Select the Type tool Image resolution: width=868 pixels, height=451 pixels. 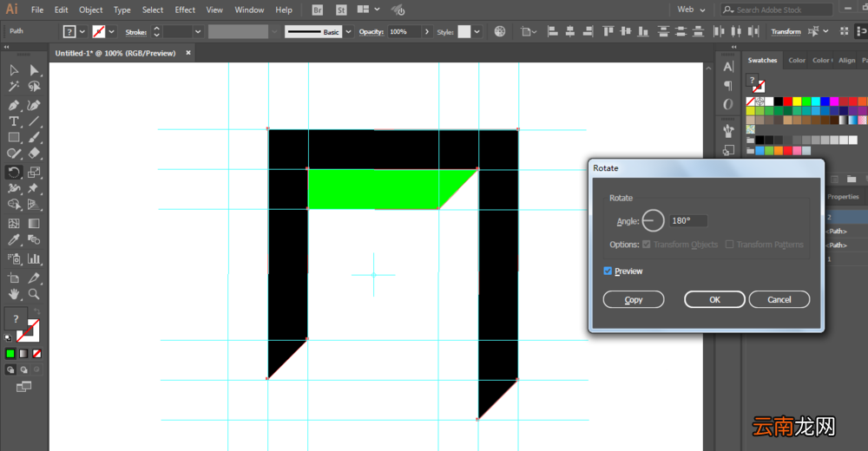tap(14, 121)
